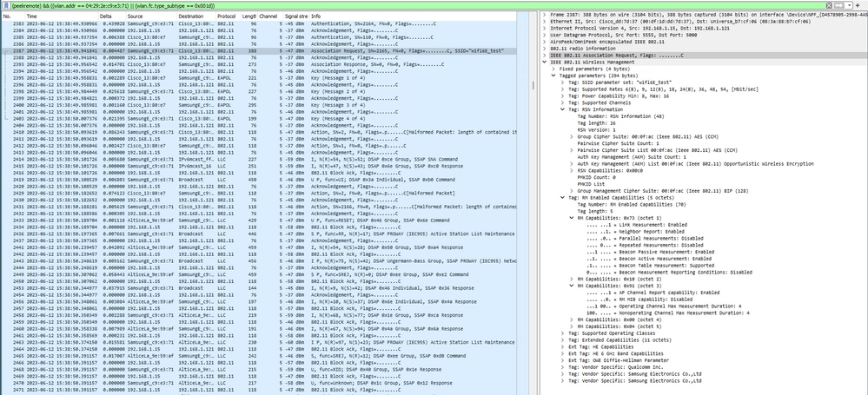Expand IEEE 802.11 Association Request row
This screenshot has height=395, width=868.
click(x=546, y=55)
